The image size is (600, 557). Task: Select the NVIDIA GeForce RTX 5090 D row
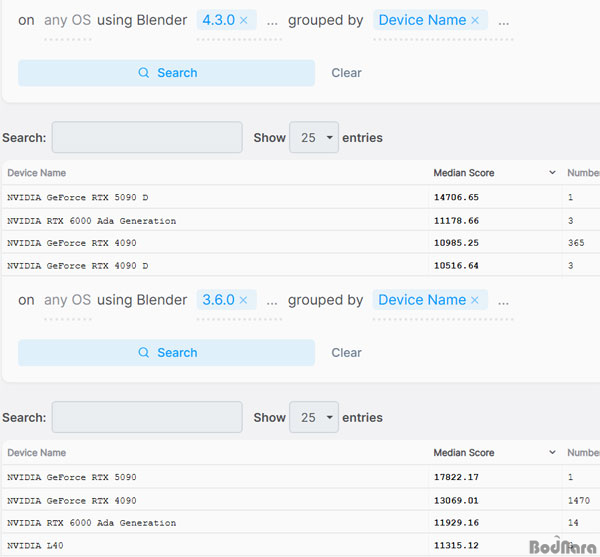tap(300, 197)
